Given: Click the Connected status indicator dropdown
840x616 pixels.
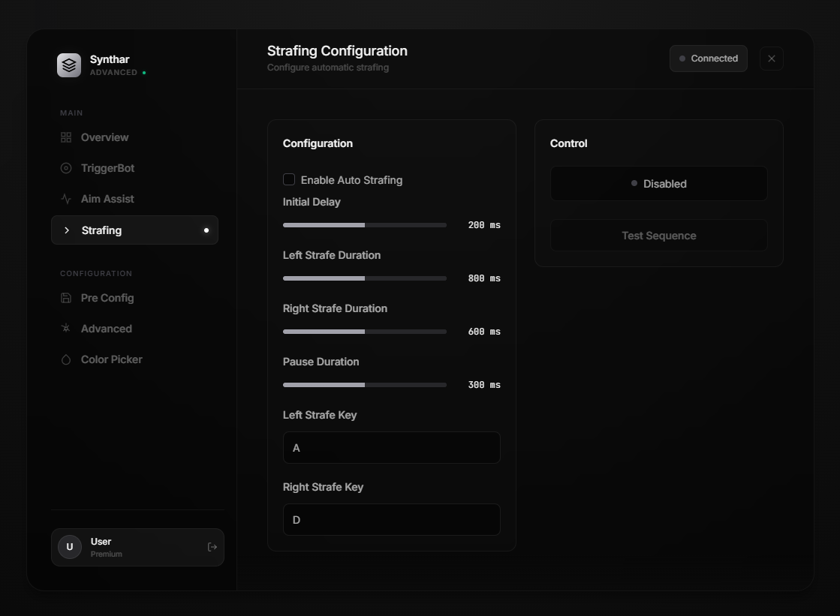Looking at the screenshot, I should pyautogui.click(x=708, y=58).
